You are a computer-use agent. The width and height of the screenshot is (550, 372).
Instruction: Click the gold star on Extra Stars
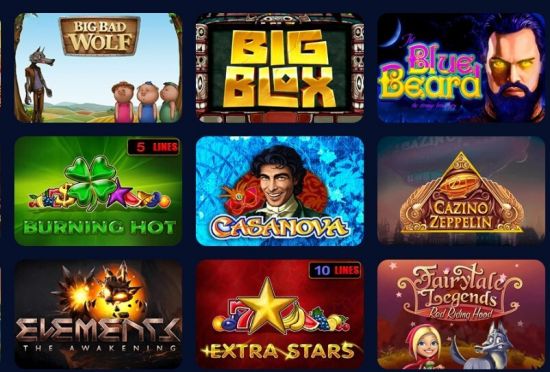click(268, 306)
